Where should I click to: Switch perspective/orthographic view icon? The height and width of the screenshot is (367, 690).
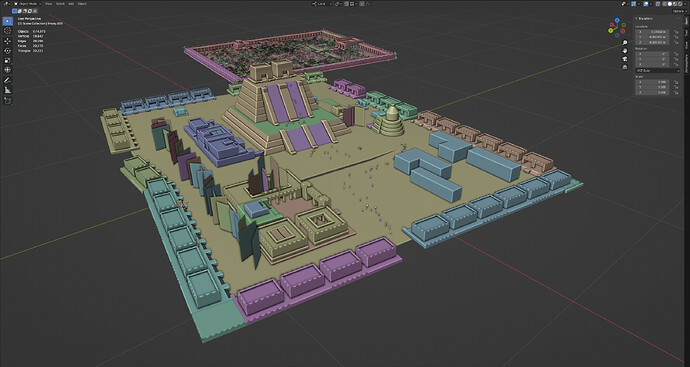pyautogui.click(x=625, y=67)
